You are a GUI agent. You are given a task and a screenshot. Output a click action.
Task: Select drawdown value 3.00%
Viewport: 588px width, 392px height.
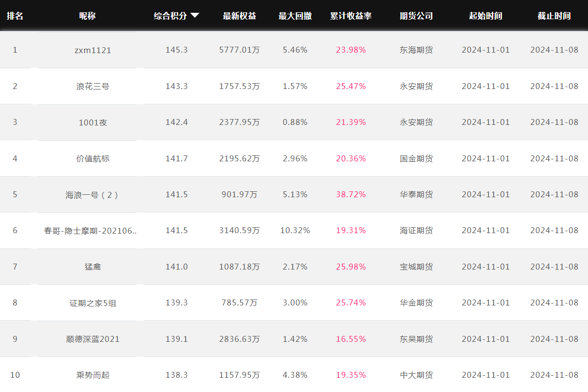[295, 302]
